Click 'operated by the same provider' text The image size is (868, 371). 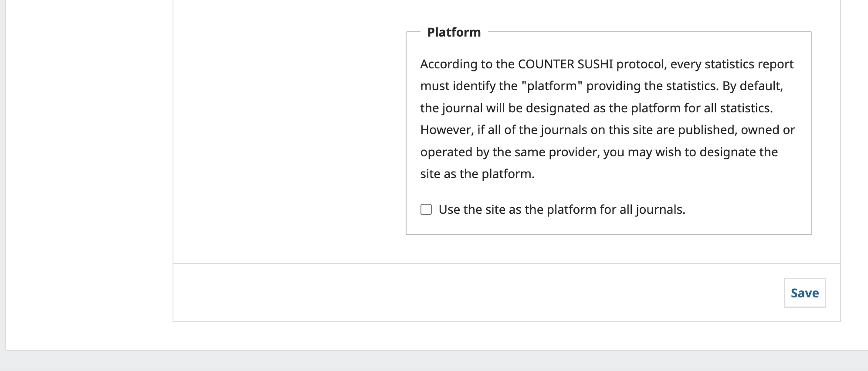click(505, 152)
